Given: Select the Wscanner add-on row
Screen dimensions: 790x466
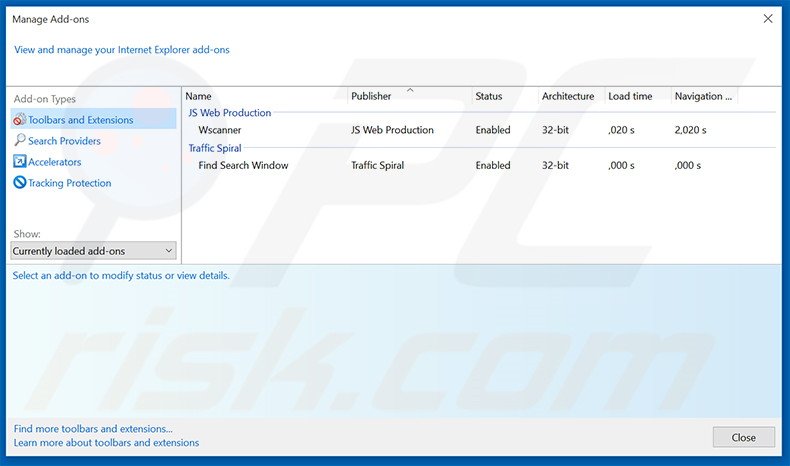Looking at the screenshot, I should coord(479,130).
